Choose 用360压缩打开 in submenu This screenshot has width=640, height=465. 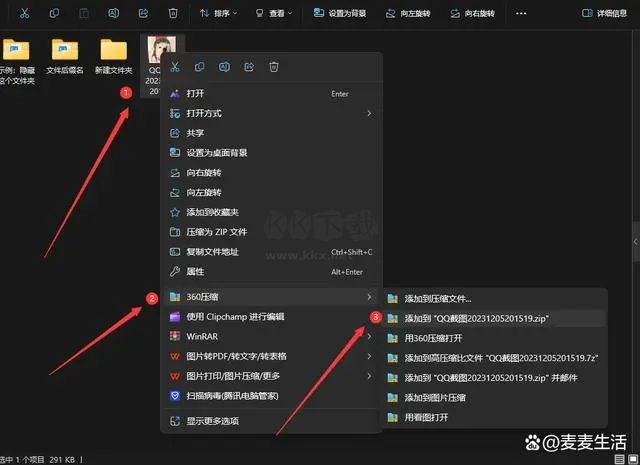click(x=494, y=338)
